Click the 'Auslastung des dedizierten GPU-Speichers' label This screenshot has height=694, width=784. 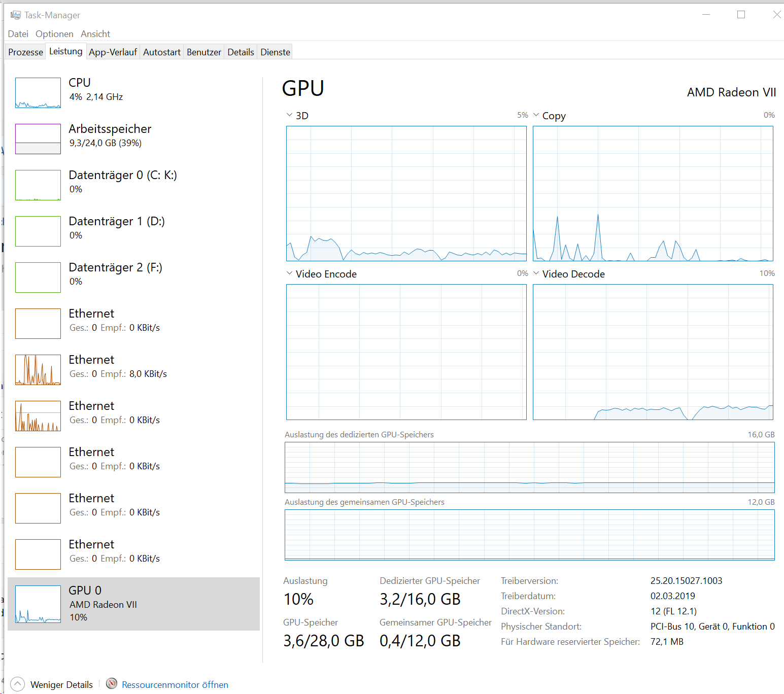click(359, 435)
